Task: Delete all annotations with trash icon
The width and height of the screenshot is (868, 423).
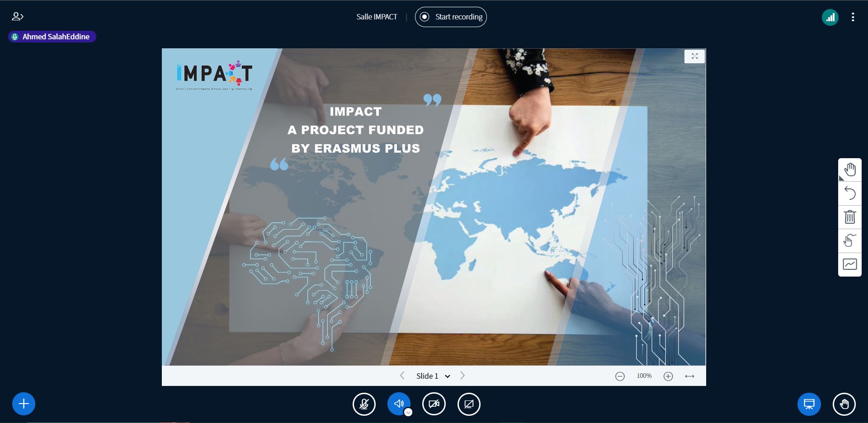Action: [x=849, y=217]
